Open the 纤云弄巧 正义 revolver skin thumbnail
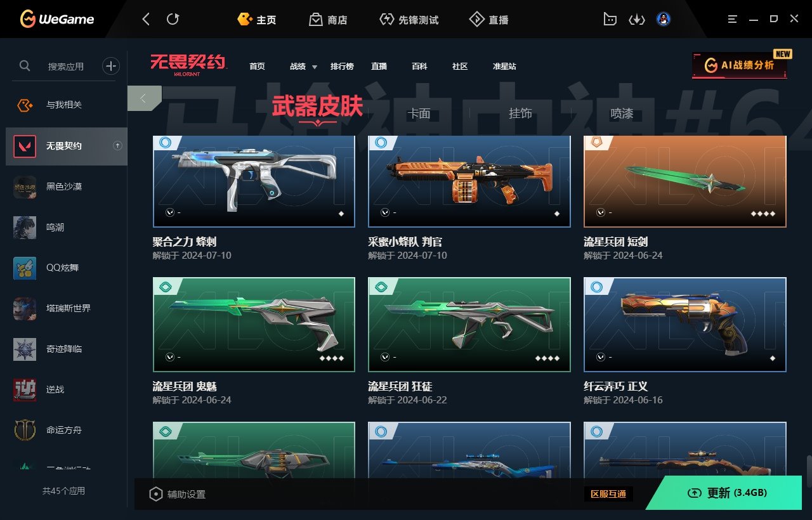This screenshot has height=520, width=812. (x=685, y=325)
